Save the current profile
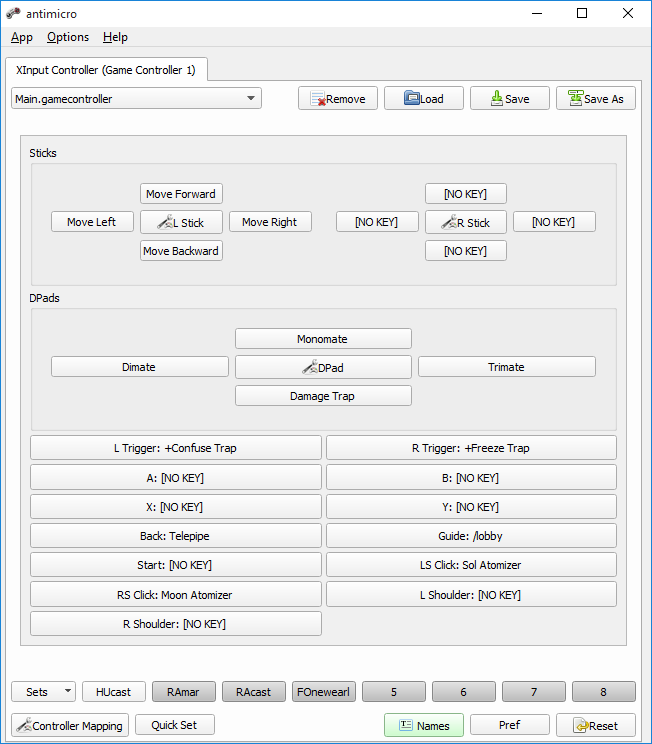Image resolution: width=652 pixels, height=744 pixels. (510, 99)
